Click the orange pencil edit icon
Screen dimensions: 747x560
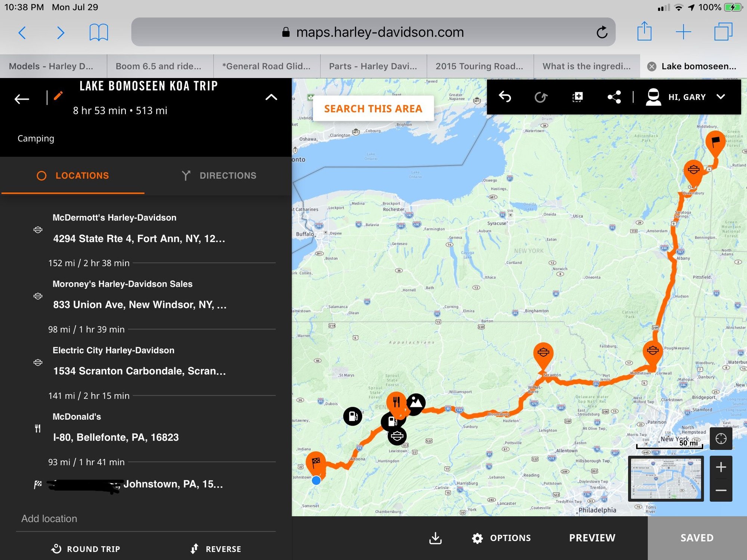[x=58, y=96]
